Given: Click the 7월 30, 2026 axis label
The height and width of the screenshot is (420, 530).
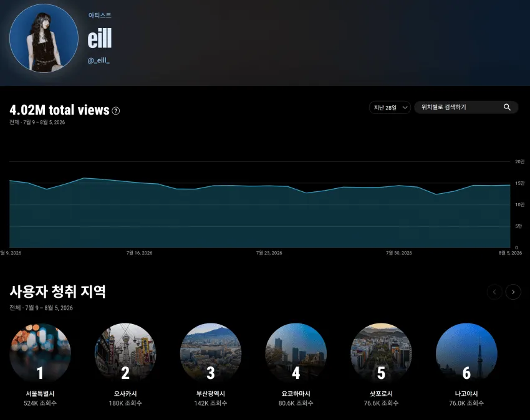Looking at the screenshot, I should click(x=399, y=253).
